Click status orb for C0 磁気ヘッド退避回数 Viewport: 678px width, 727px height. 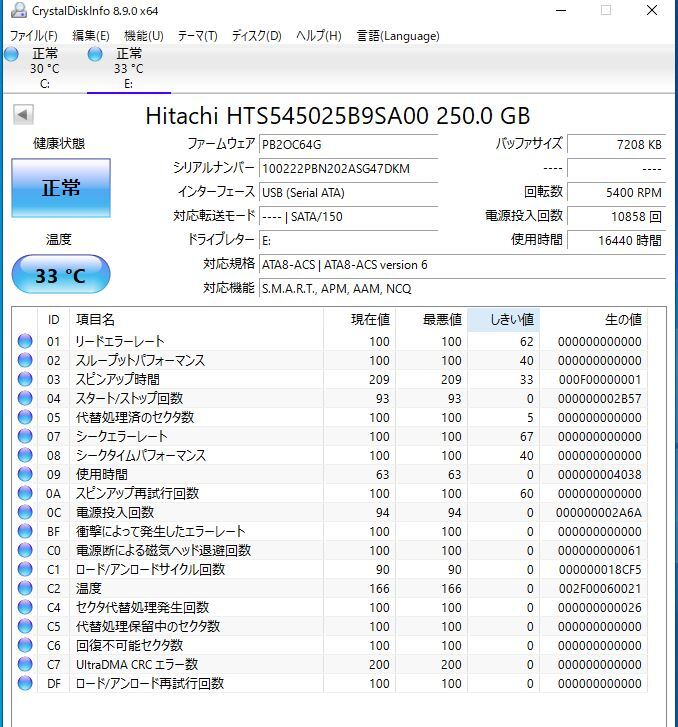pyautogui.click(x=25, y=550)
